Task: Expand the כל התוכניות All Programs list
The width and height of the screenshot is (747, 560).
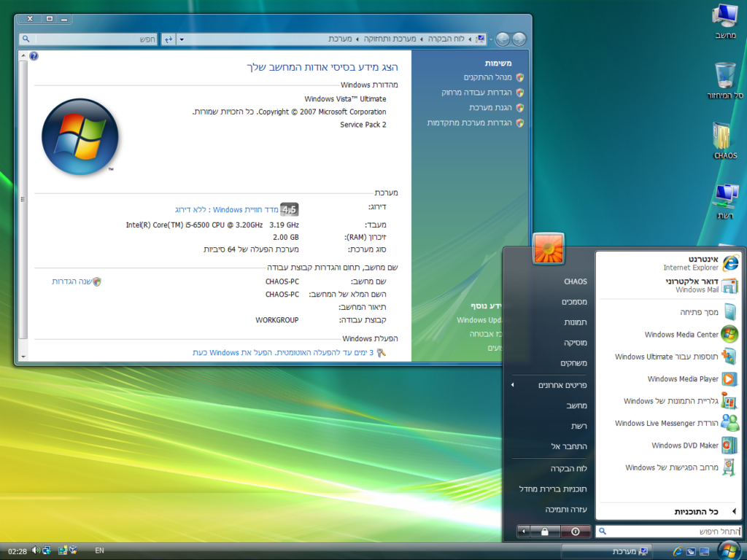Action: click(668, 511)
